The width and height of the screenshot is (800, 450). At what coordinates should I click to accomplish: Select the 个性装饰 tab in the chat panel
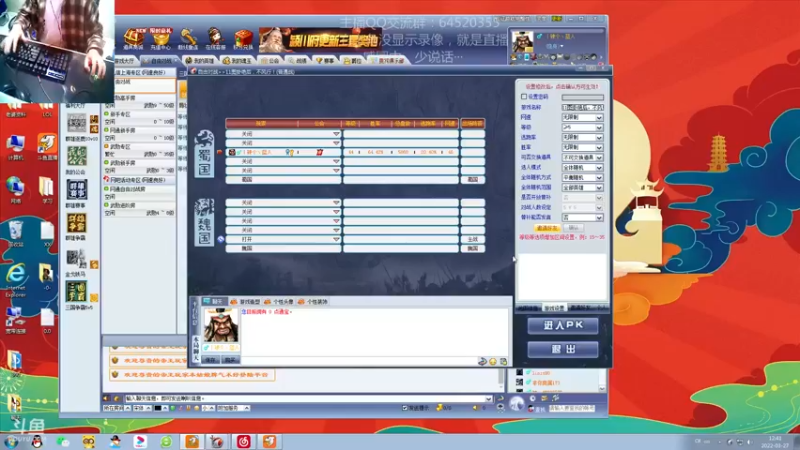pos(313,302)
